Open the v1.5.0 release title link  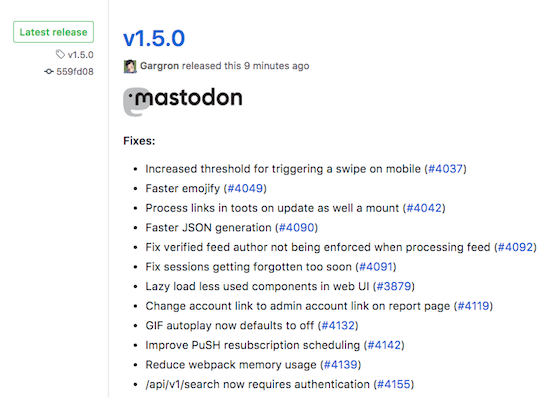point(154,38)
